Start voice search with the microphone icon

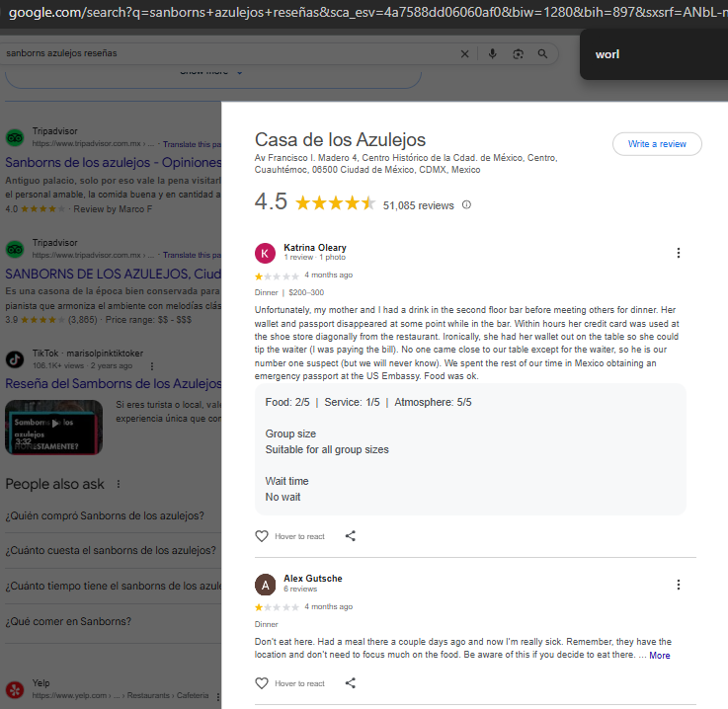(x=492, y=54)
